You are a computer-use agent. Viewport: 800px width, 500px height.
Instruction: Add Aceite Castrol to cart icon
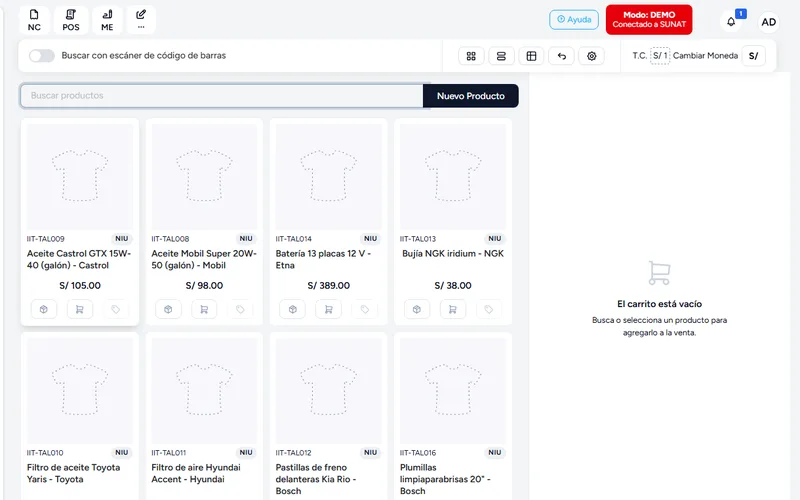[80, 309]
